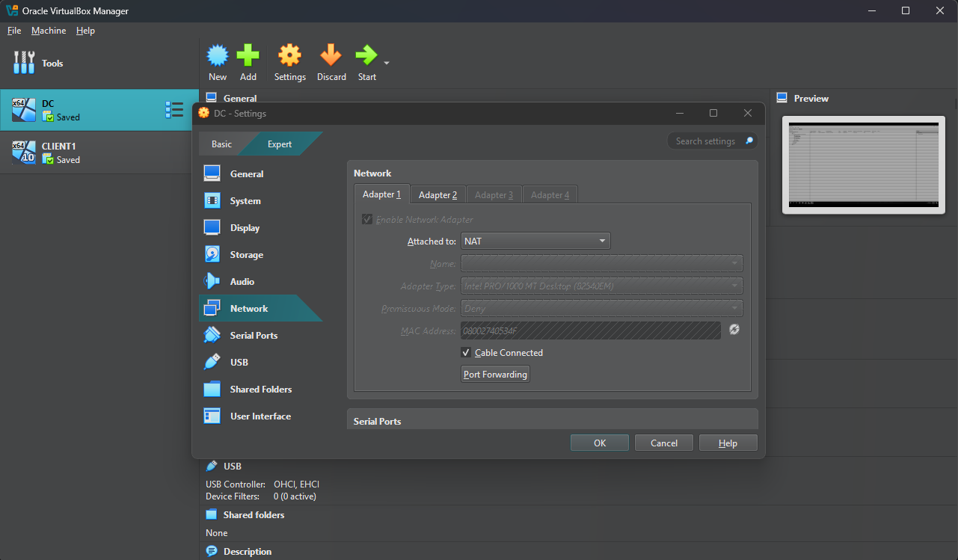Viewport: 958px width, 560px height.
Task: Select the Adapter 2 tab
Action: (x=437, y=194)
